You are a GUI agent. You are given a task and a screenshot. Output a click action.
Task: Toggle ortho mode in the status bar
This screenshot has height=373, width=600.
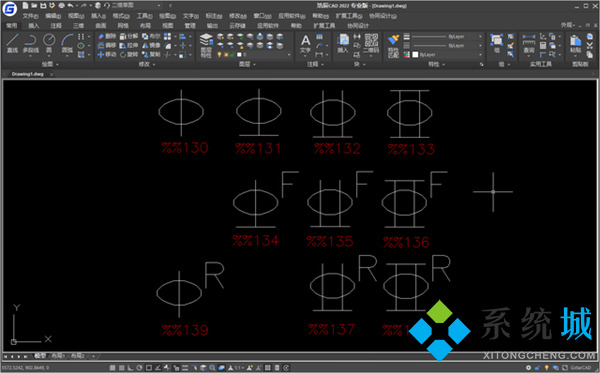click(x=130, y=368)
